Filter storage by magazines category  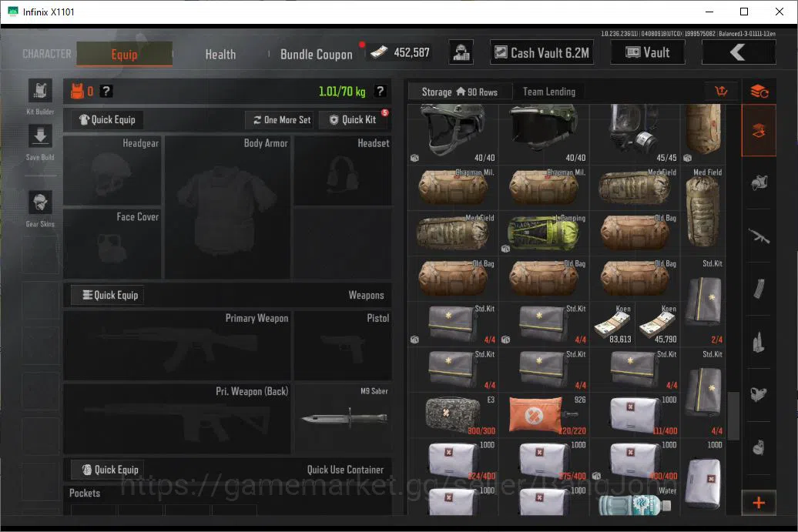(x=759, y=289)
